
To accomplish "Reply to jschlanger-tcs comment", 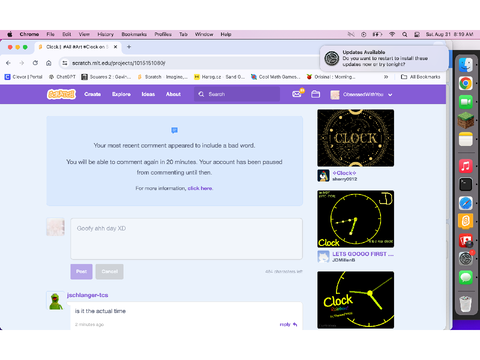I will [288, 324].
